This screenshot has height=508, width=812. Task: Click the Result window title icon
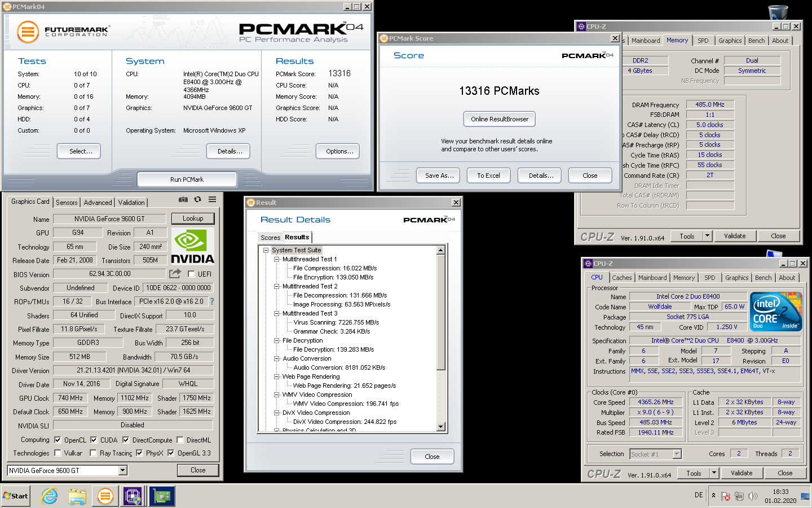[251, 203]
